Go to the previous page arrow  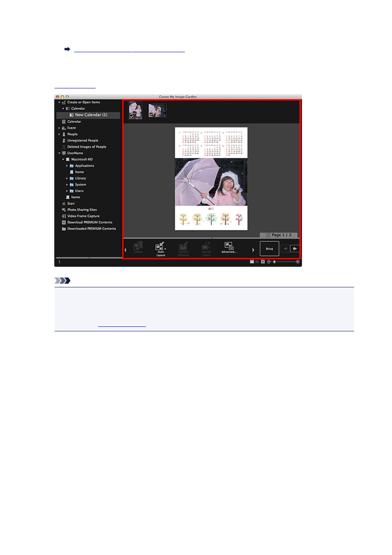pyautogui.click(x=286, y=249)
